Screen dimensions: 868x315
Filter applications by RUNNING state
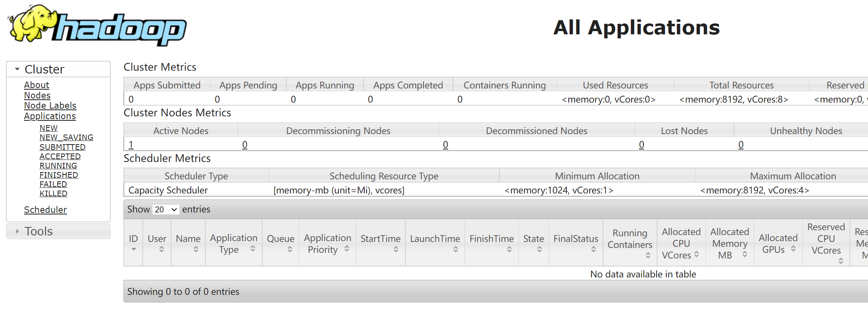pyautogui.click(x=58, y=166)
